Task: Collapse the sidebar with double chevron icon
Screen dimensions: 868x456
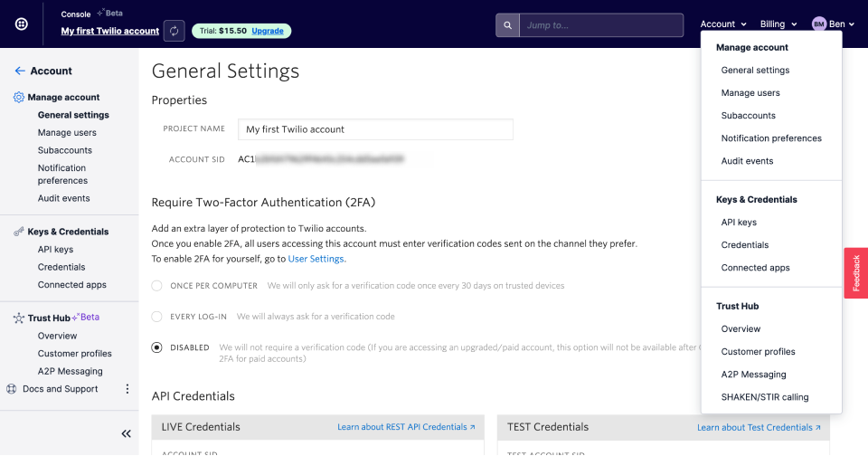Action: pyautogui.click(x=127, y=434)
